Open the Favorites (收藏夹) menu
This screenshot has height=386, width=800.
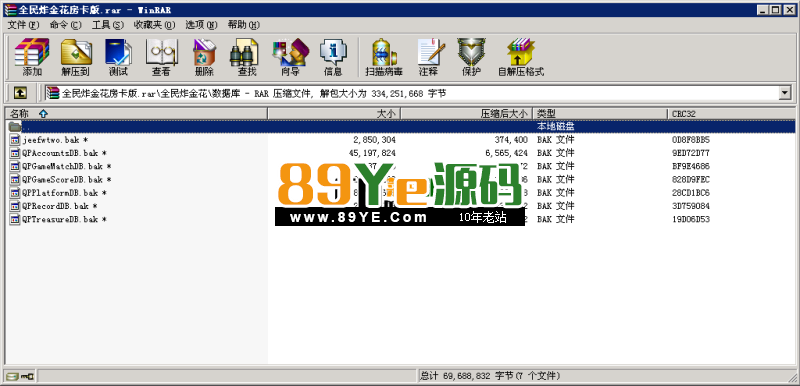[x=155, y=24]
